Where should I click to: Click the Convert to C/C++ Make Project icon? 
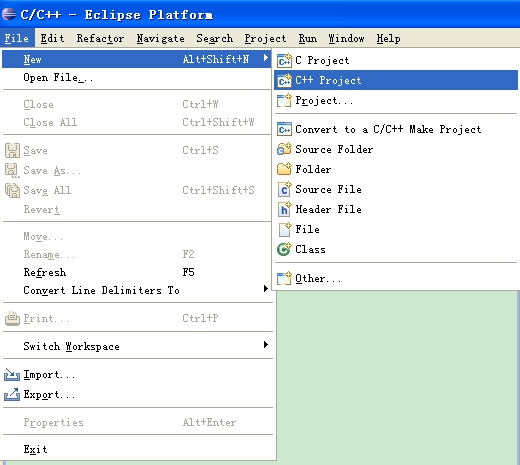click(284, 129)
